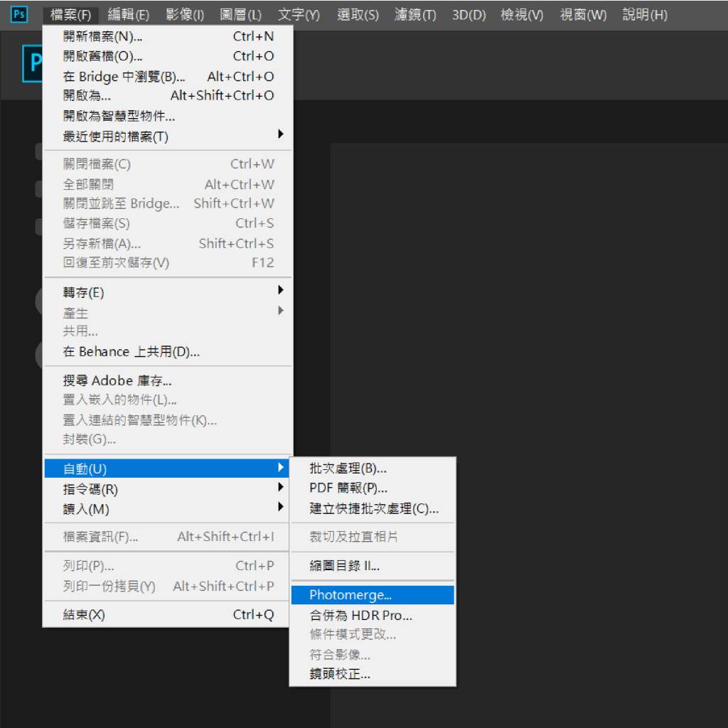Open the 影像(I) menu
The height and width of the screenshot is (728, 728).
(185, 15)
